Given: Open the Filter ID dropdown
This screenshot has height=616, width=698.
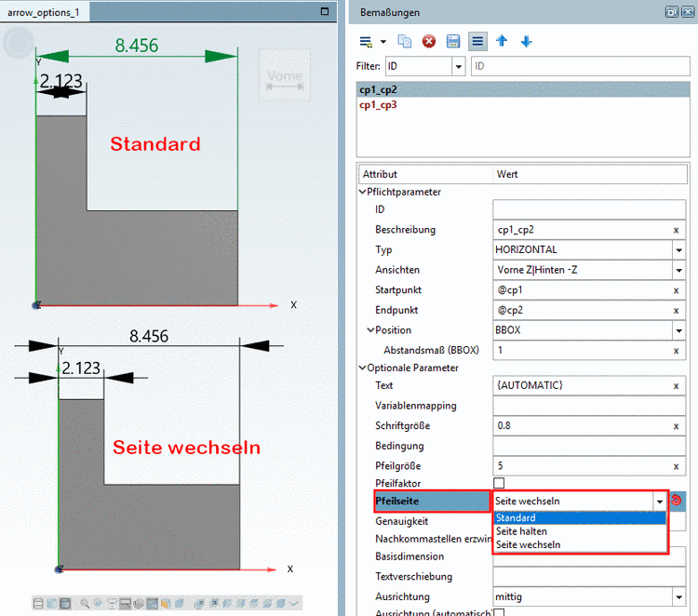Looking at the screenshot, I should [x=459, y=67].
